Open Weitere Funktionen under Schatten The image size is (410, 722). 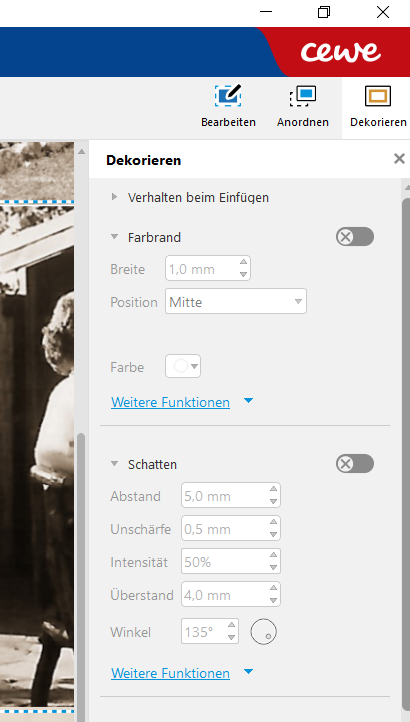tap(170, 673)
